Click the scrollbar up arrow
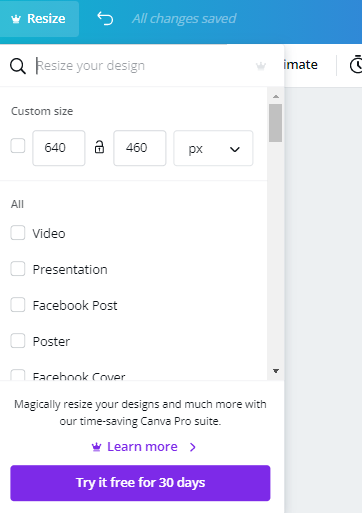Viewport: 362px width, 513px height. tap(276, 96)
